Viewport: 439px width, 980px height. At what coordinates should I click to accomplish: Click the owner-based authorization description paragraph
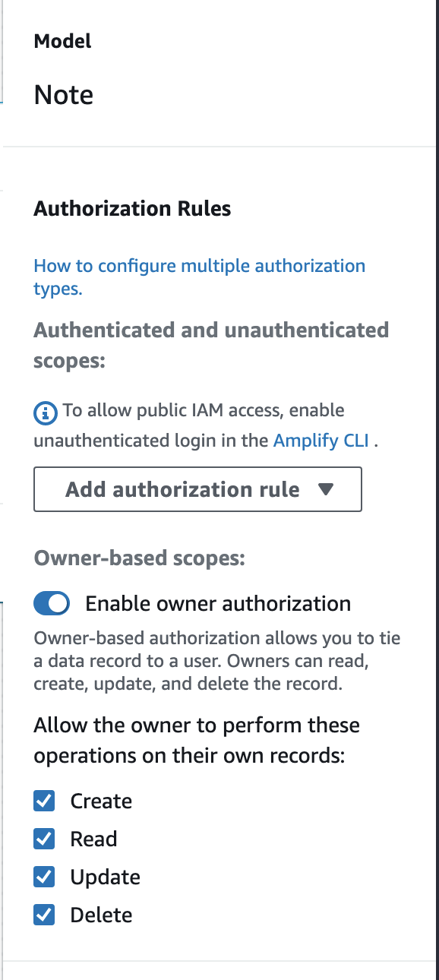(217, 660)
